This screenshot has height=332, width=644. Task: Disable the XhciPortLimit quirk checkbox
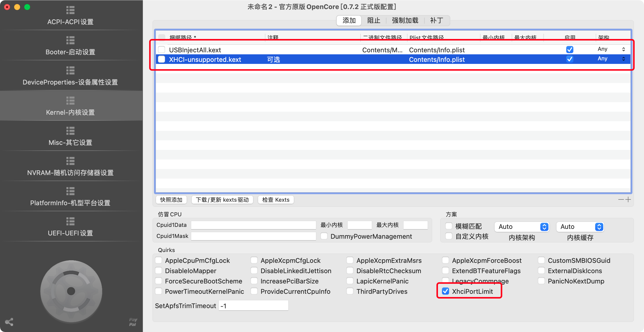(x=446, y=291)
